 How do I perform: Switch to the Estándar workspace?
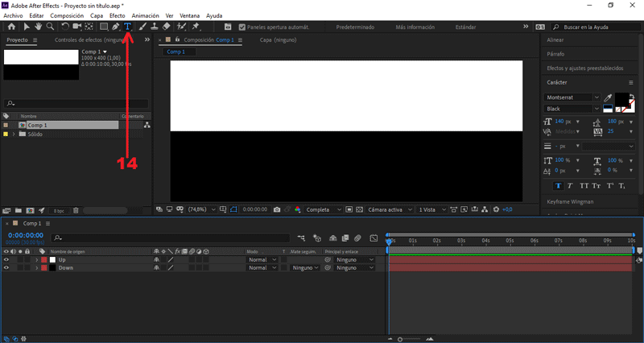(466, 27)
